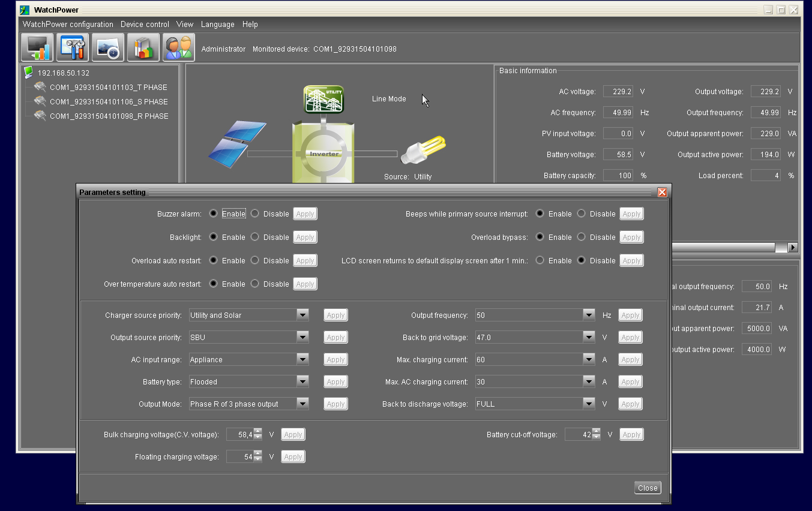Set Overload bypass to Disable
This screenshot has width=812, height=511.
click(x=581, y=237)
